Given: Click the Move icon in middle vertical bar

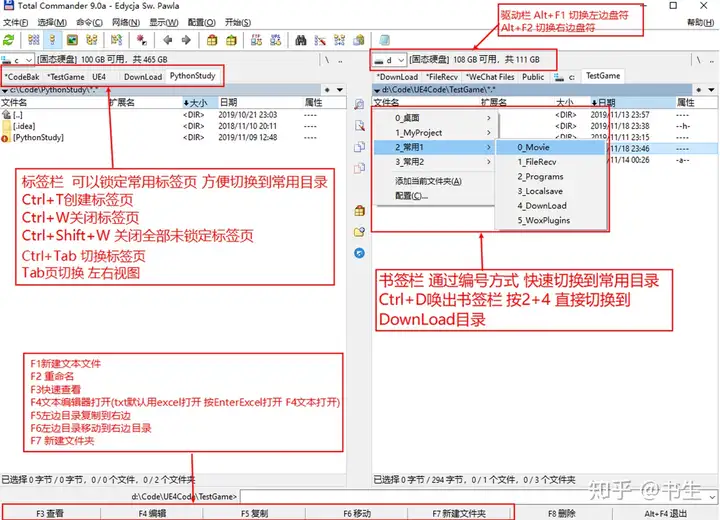Looking at the screenshot, I should point(359,168).
